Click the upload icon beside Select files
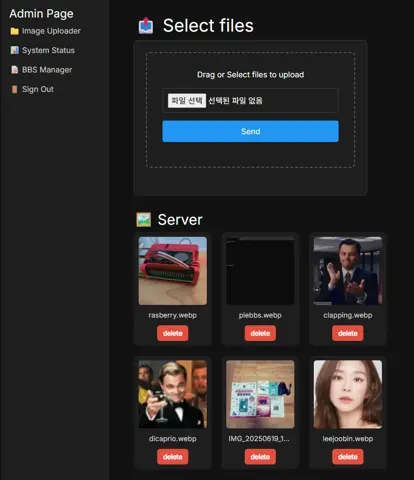 point(146,26)
